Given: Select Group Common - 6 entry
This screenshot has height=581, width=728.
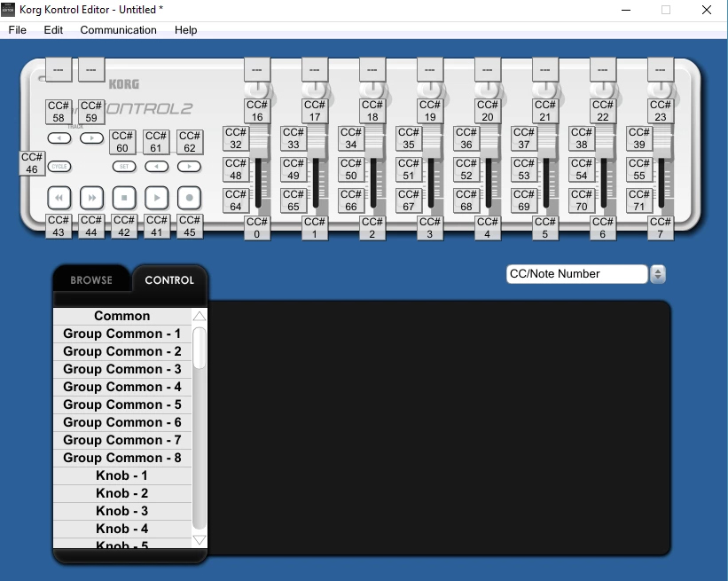Looking at the screenshot, I should coord(122,422).
